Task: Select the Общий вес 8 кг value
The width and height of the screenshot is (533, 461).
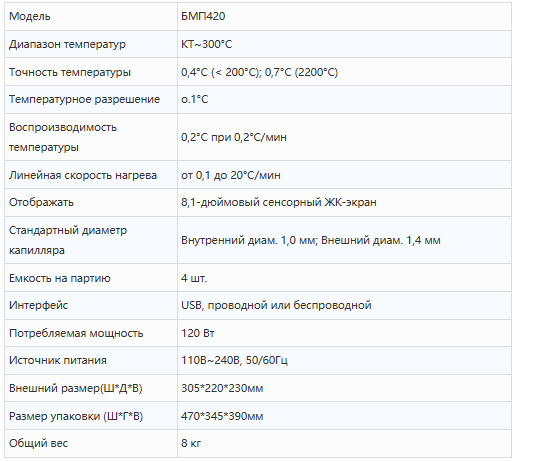Action: click(x=191, y=443)
